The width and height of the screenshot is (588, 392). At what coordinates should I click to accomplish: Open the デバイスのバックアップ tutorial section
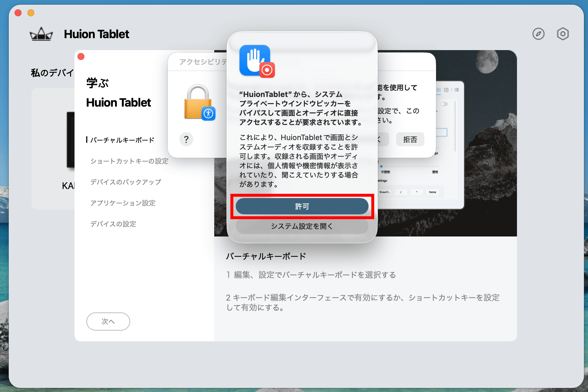pos(125,182)
